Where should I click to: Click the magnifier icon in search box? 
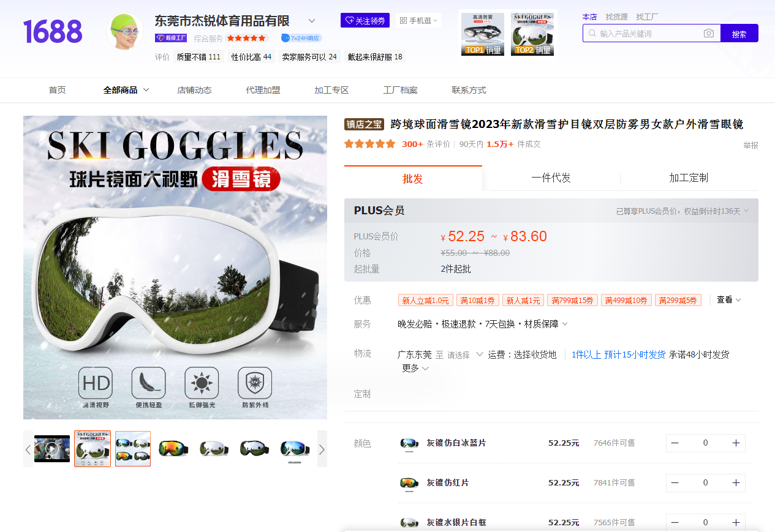click(592, 34)
